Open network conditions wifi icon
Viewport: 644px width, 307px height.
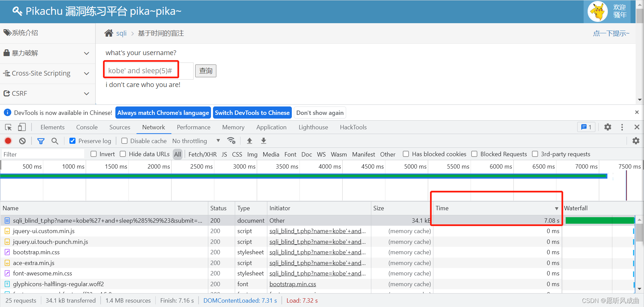point(231,141)
